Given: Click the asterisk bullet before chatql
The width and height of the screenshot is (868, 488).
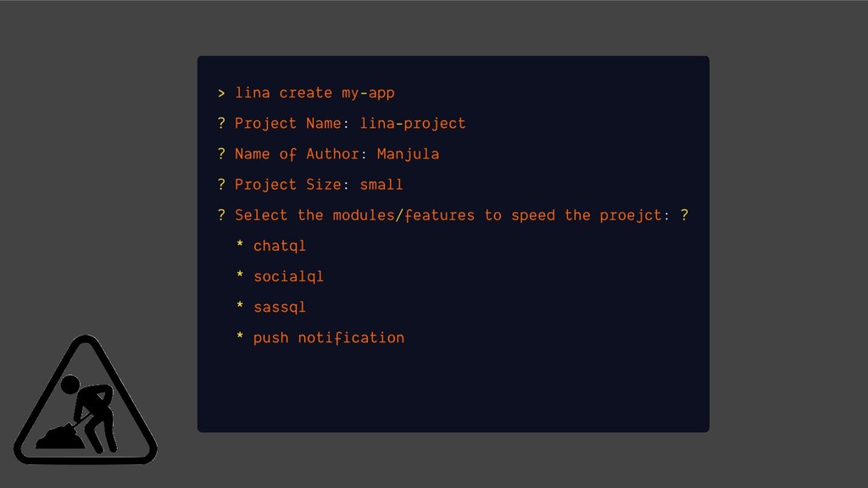Looking at the screenshot, I should point(240,247).
